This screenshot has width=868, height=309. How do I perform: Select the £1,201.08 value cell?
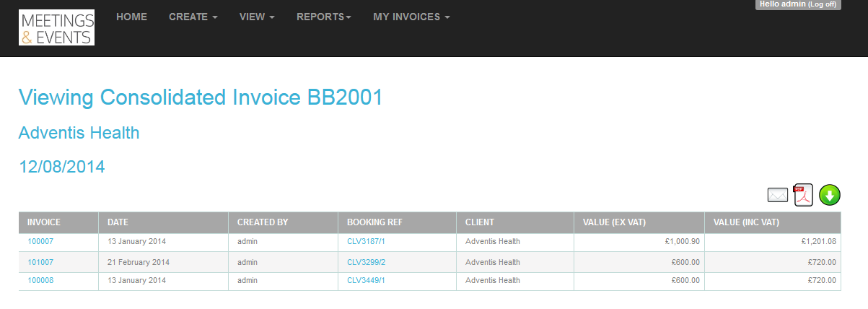click(x=773, y=242)
